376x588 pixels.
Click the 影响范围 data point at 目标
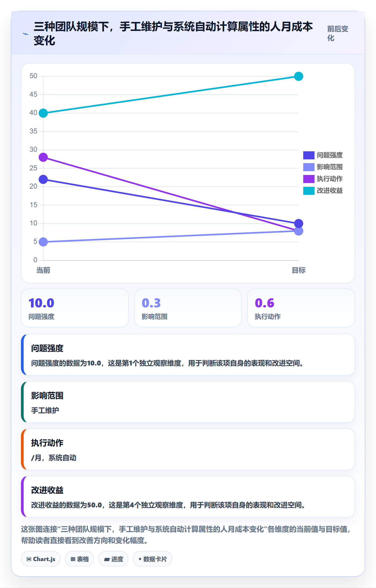[x=299, y=231]
